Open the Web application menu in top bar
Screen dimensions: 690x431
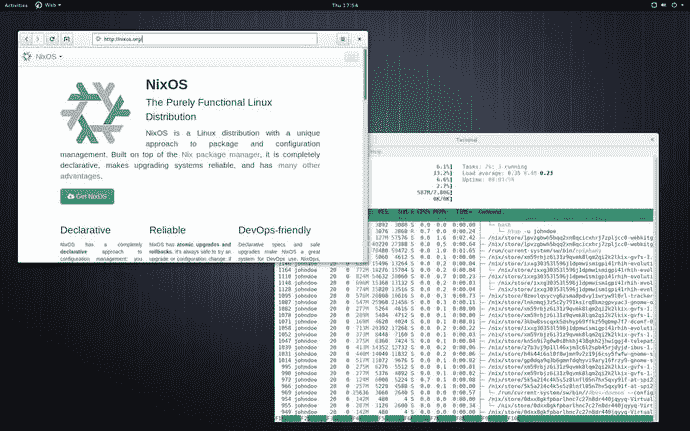pos(48,5)
